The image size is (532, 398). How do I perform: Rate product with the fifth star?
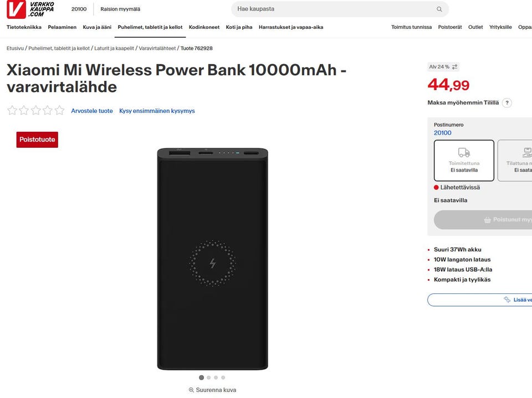59,111
